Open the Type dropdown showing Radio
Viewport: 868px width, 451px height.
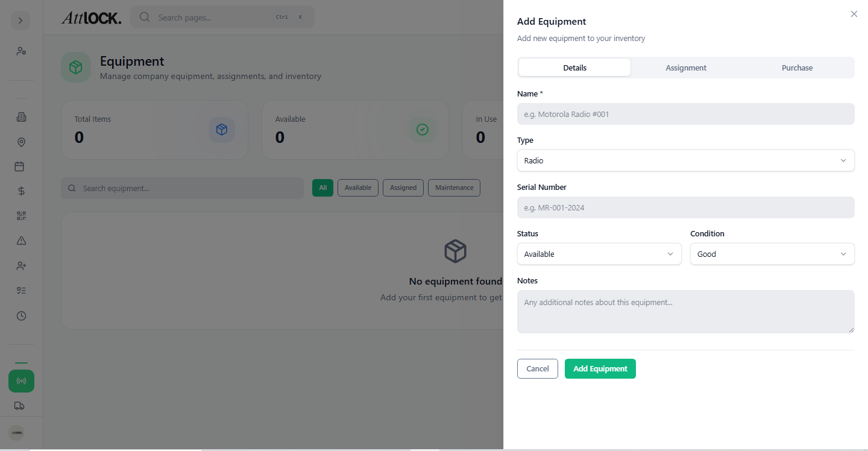[x=685, y=160]
